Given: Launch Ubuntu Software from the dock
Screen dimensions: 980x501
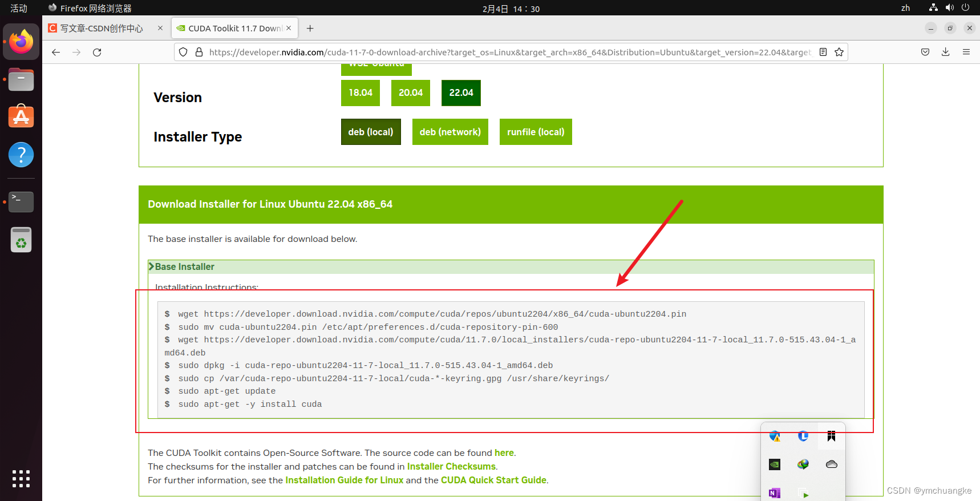Looking at the screenshot, I should [21, 116].
